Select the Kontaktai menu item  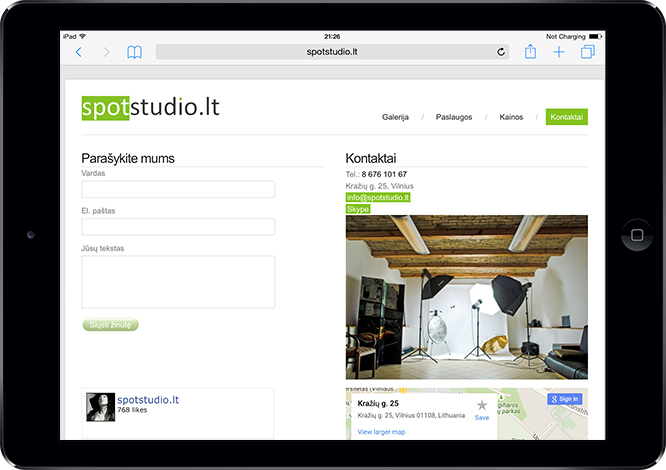pos(567,117)
